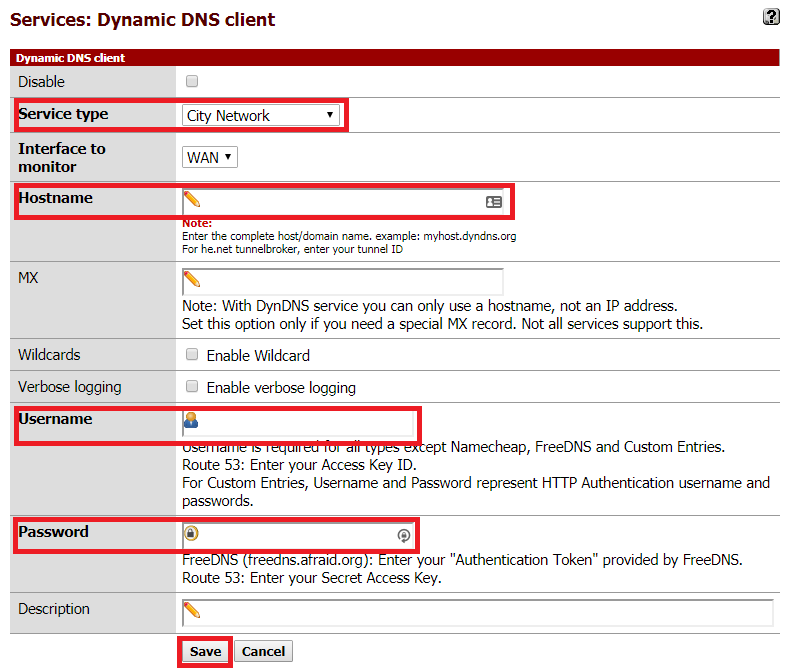Click the padlock icon in Password field
Screen dimensions: 791x670
pyautogui.click(x=191, y=533)
